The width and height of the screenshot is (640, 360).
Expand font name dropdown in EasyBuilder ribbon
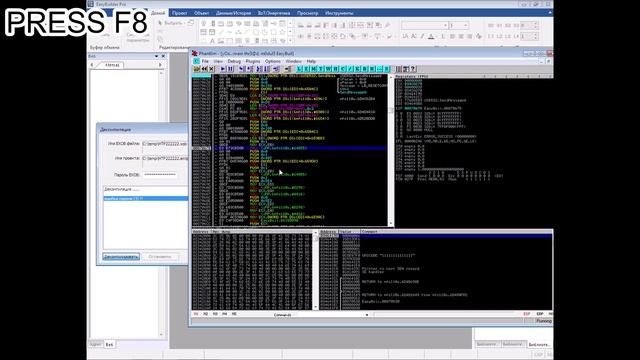pos(445,25)
